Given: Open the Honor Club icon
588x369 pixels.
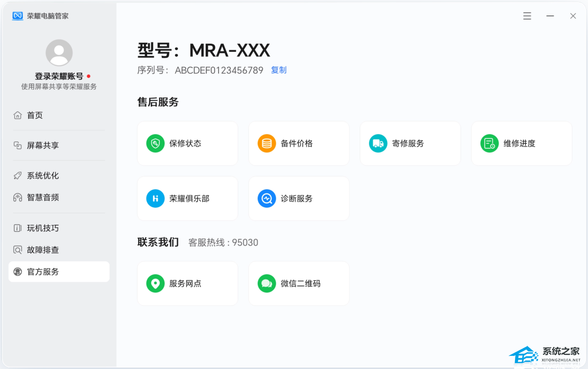Looking at the screenshot, I should pyautogui.click(x=155, y=198).
